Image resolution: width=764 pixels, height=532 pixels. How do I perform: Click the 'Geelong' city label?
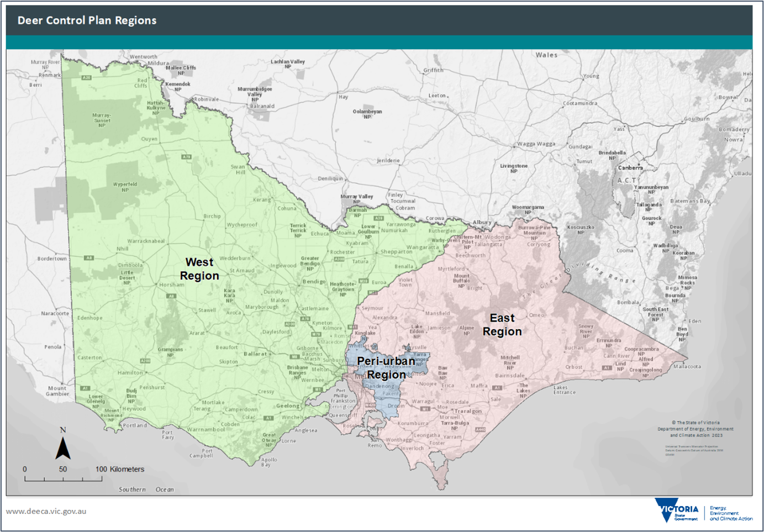click(x=288, y=405)
